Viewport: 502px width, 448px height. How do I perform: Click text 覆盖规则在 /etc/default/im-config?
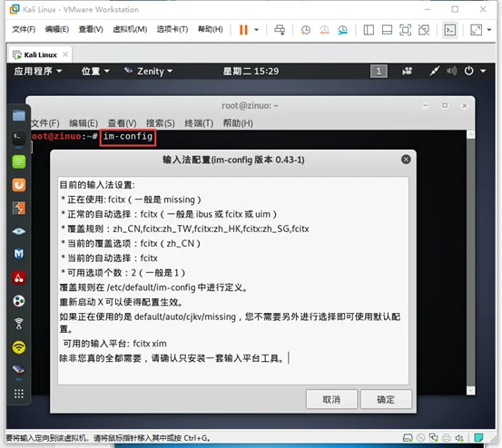(x=127, y=287)
